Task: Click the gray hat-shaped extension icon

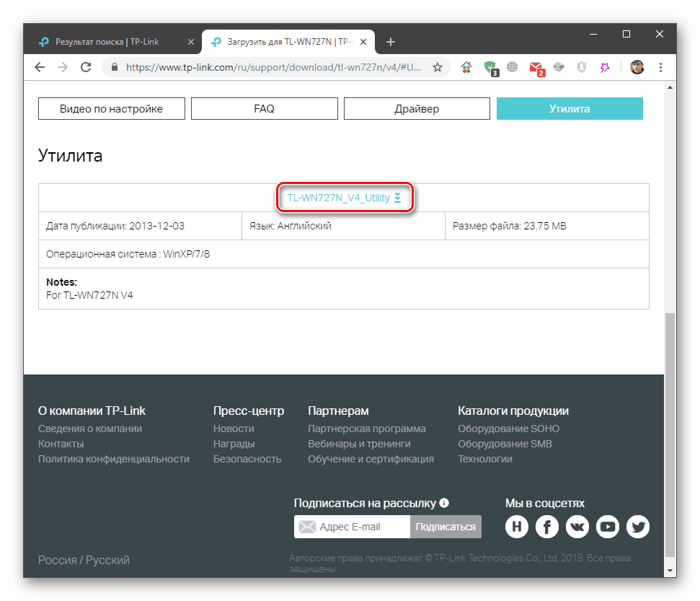Action: [x=559, y=68]
